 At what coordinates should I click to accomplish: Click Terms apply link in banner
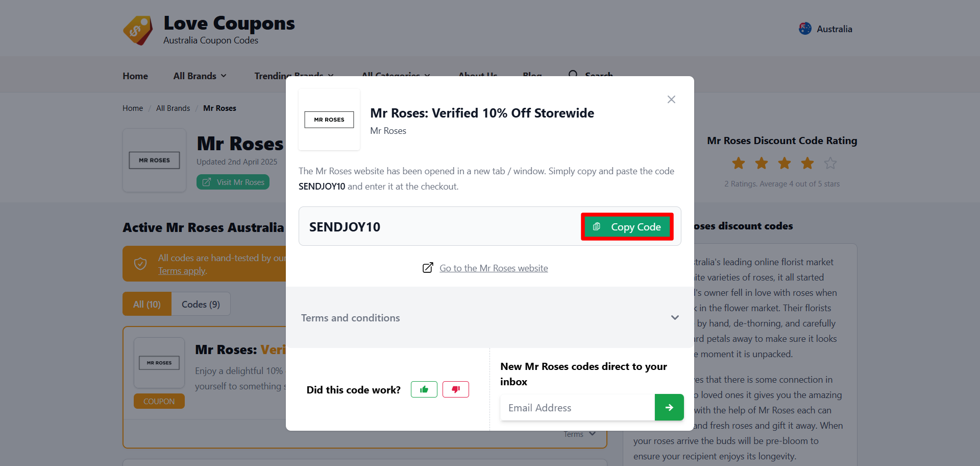182,271
